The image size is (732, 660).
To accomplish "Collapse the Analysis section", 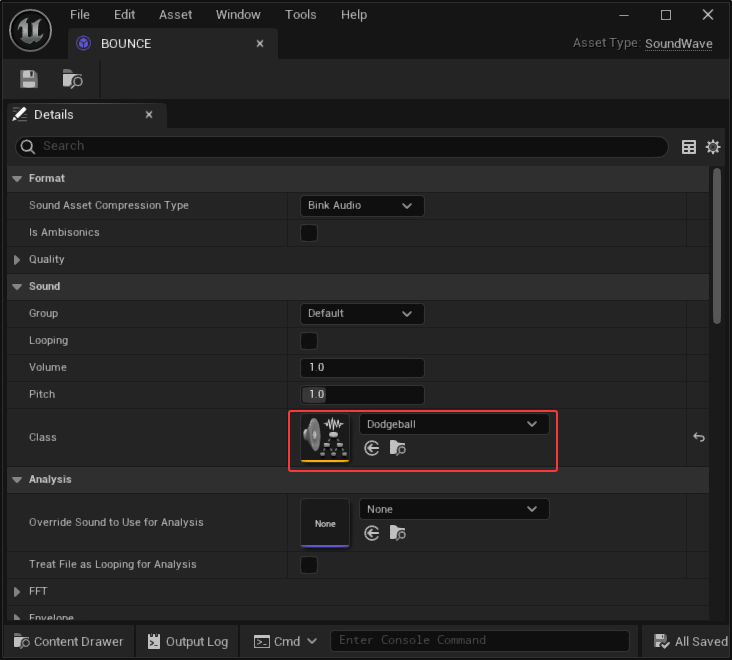I will click(17, 480).
